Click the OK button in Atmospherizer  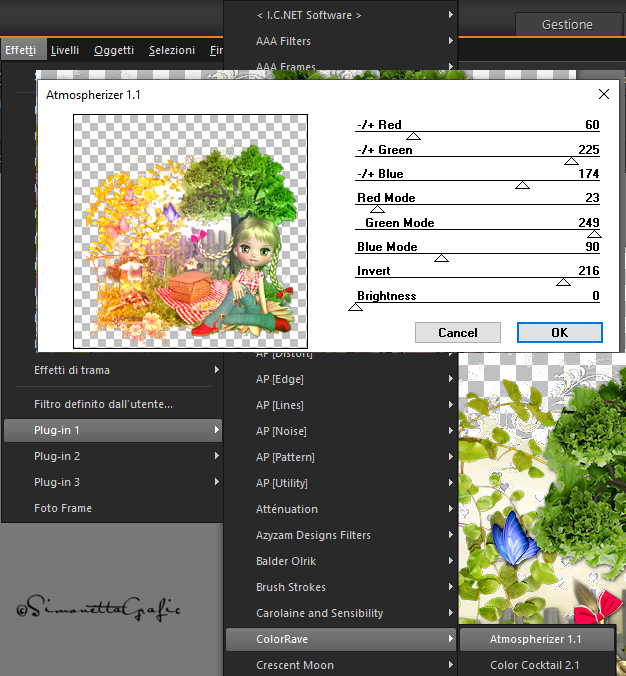point(560,332)
